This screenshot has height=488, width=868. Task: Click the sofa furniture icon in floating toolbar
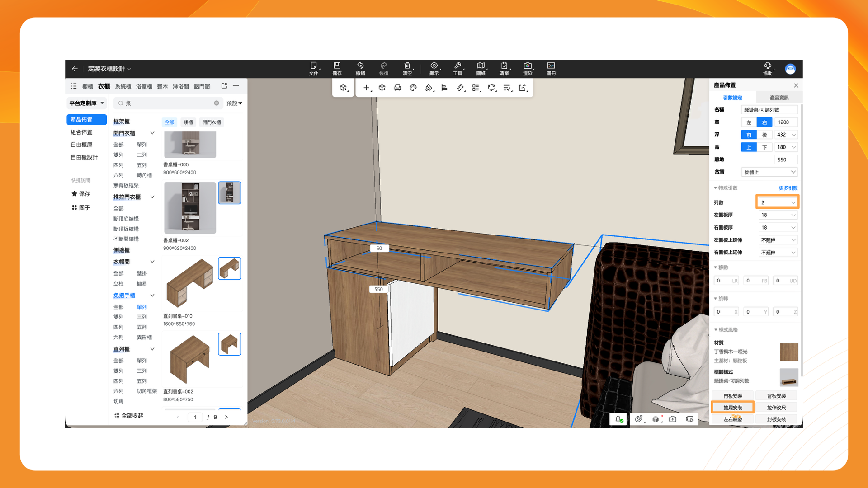pyautogui.click(x=397, y=88)
